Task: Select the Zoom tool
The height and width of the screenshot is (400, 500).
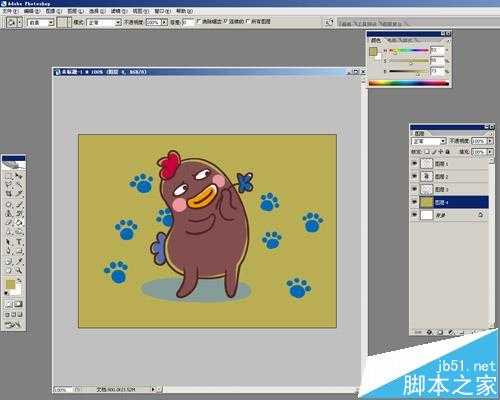Action: pyautogui.click(x=19, y=270)
